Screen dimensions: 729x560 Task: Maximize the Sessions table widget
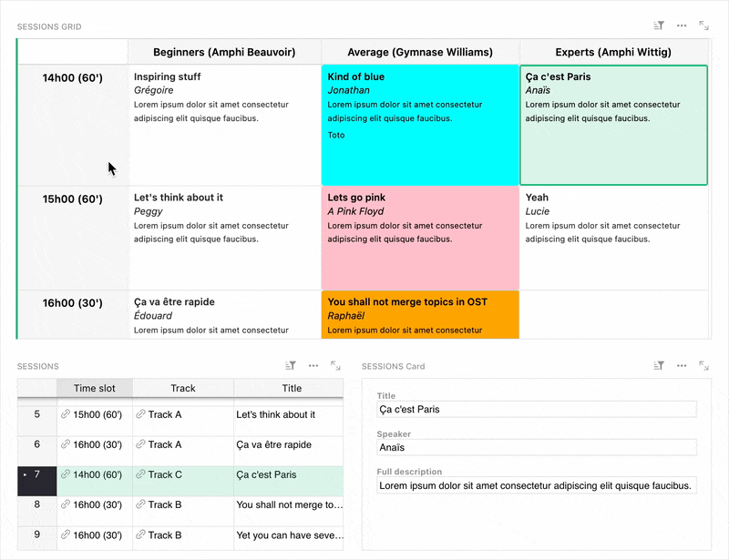[x=335, y=366]
